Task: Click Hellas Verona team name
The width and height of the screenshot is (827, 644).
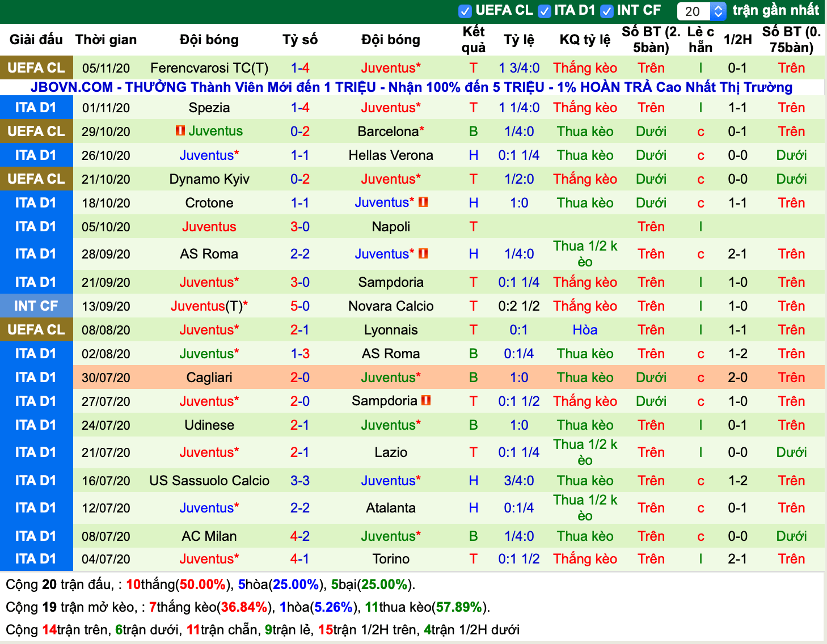Action: point(391,155)
